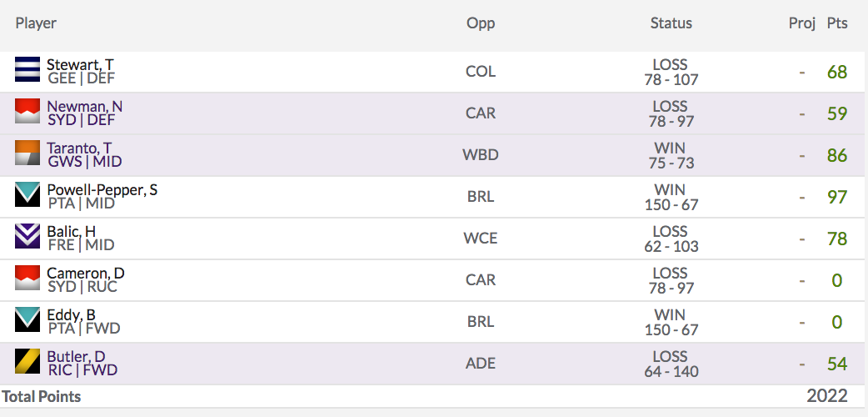Select Port Adelaide icon beside Powell-Pepper

[x=27, y=194]
